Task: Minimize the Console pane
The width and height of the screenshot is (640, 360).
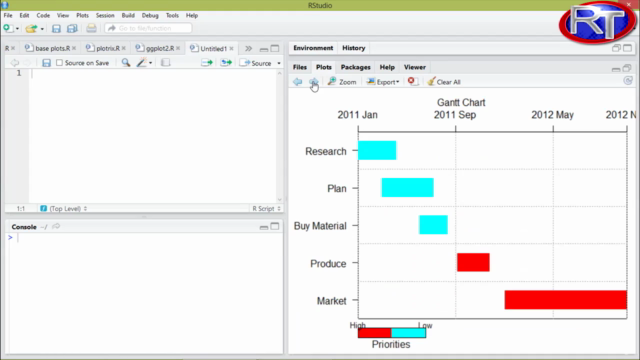Action: [x=264, y=227]
